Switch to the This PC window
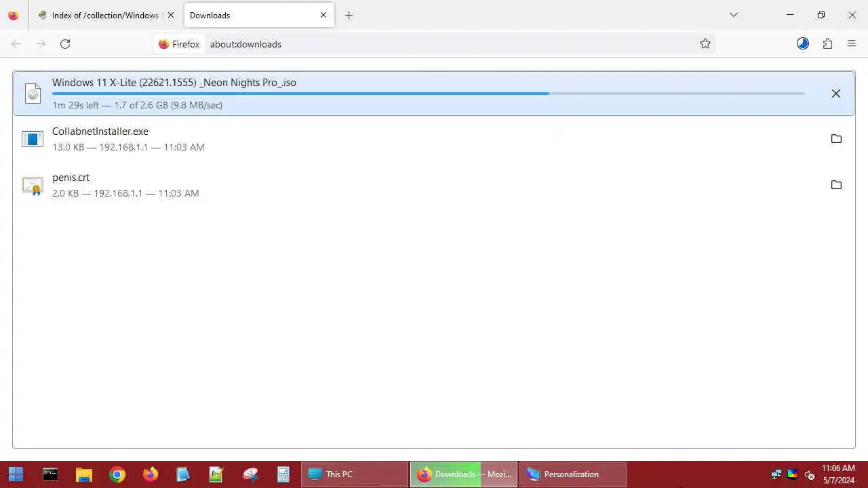The width and height of the screenshot is (868, 488). [355, 474]
